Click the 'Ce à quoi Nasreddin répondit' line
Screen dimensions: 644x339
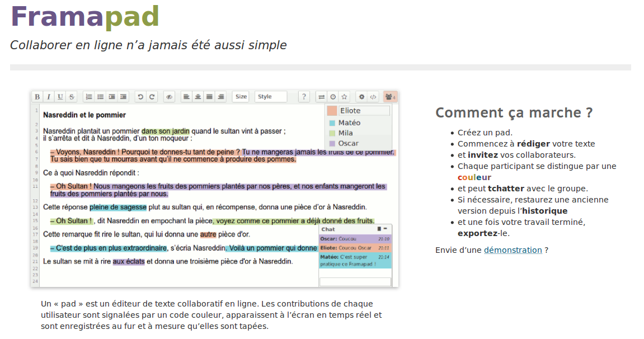(x=91, y=173)
